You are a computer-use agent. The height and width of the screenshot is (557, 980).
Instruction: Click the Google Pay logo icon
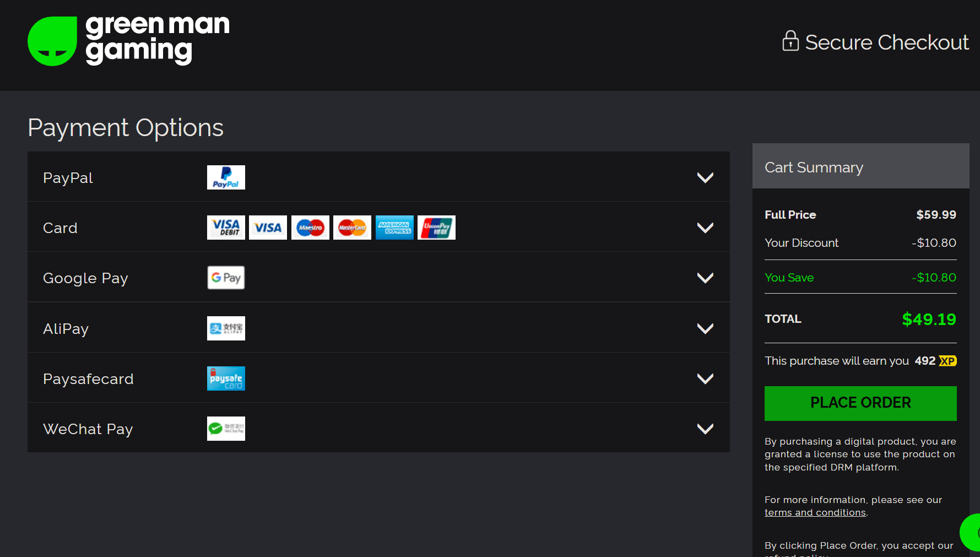[x=226, y=278]
